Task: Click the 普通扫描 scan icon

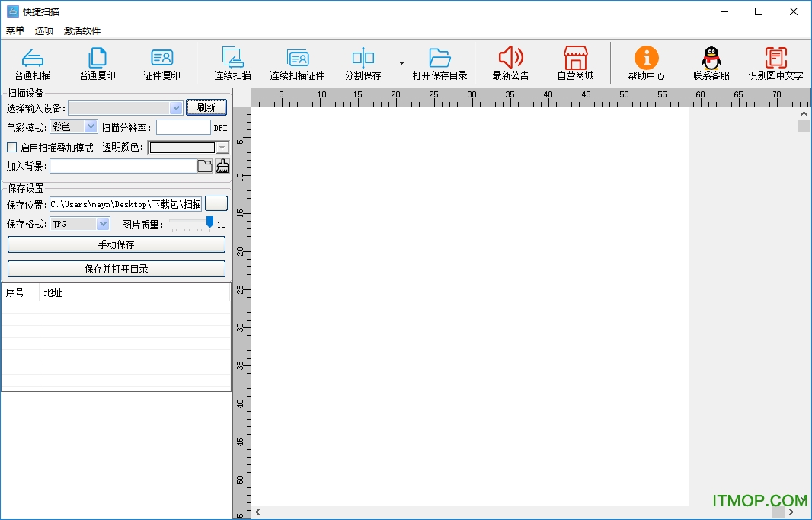Action: point(33,58)
